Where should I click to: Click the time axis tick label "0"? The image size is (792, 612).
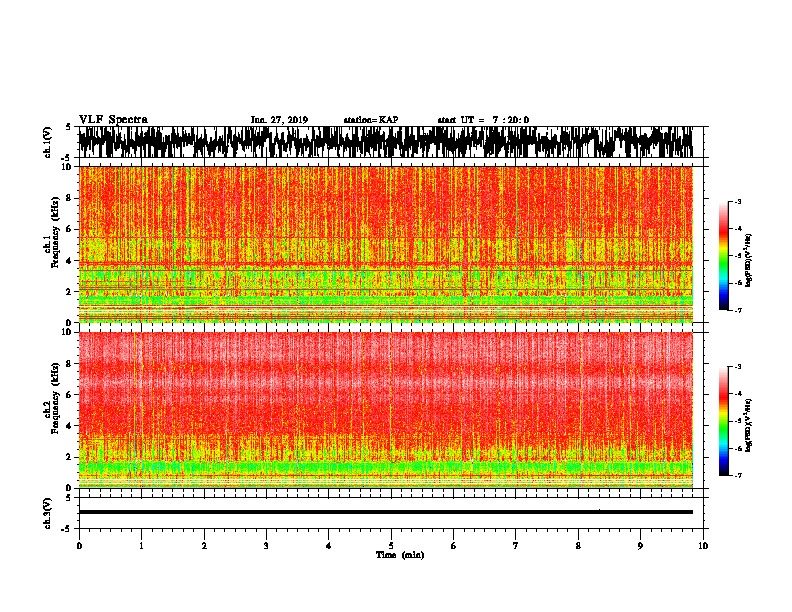(79, 546)
